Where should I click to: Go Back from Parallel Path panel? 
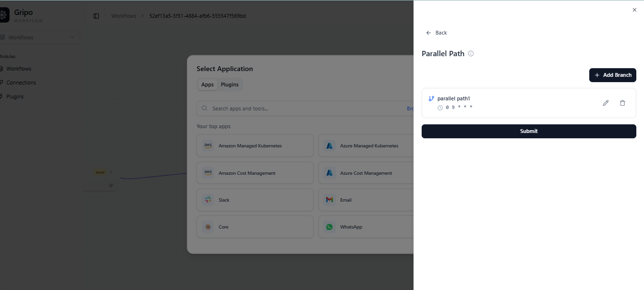coord(437,33)
